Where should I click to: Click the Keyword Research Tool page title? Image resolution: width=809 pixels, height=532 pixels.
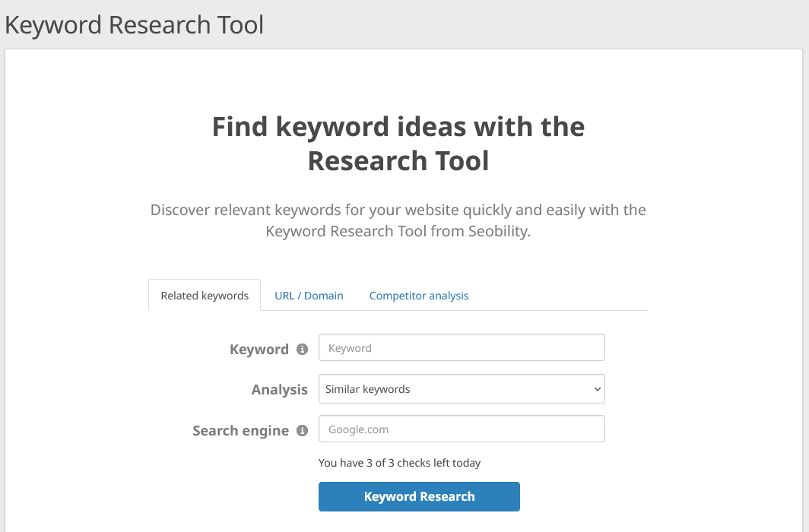(134, 24)
